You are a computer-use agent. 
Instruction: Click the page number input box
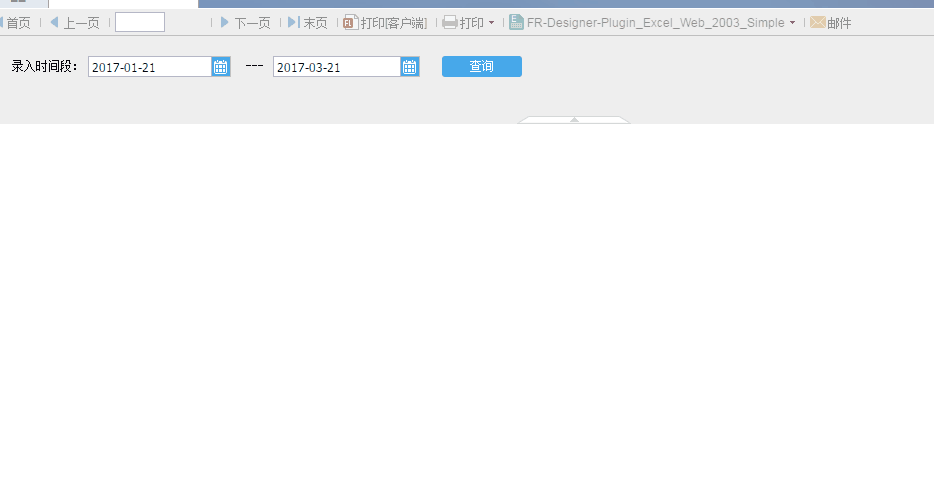coord(140,23)
